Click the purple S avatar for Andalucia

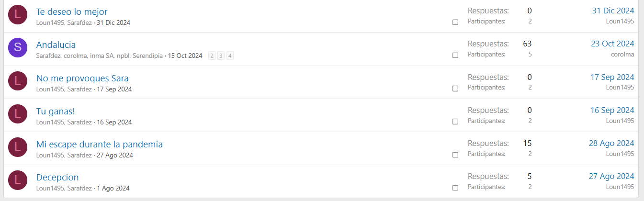tap(18, 47)
